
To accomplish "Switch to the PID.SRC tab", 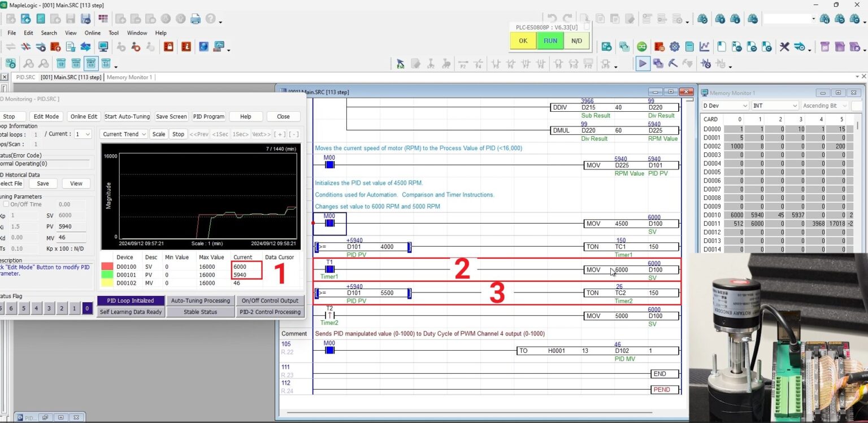I will pyautogui.click(x=25, y=77).
